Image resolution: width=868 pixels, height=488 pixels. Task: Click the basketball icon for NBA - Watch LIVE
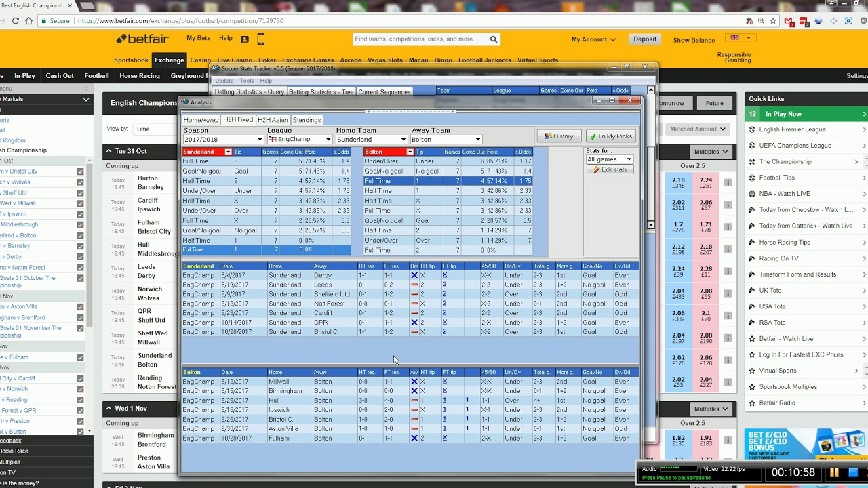[752, 194]
